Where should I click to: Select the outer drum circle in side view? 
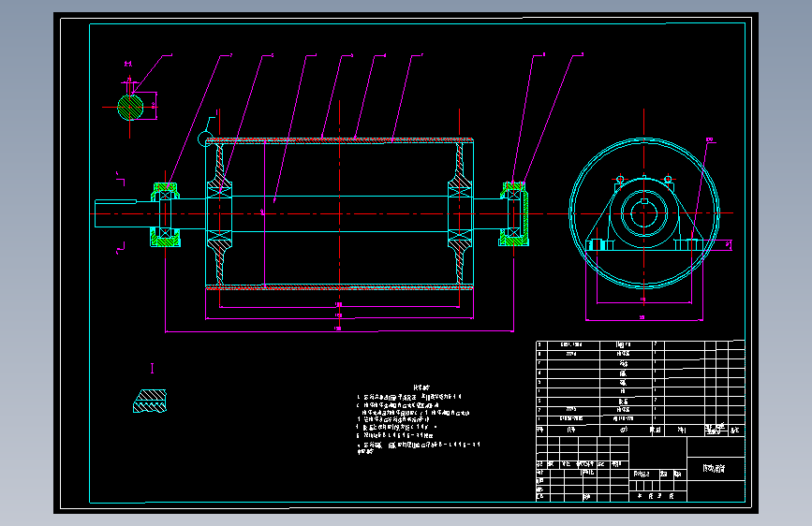tap(644, 213)
